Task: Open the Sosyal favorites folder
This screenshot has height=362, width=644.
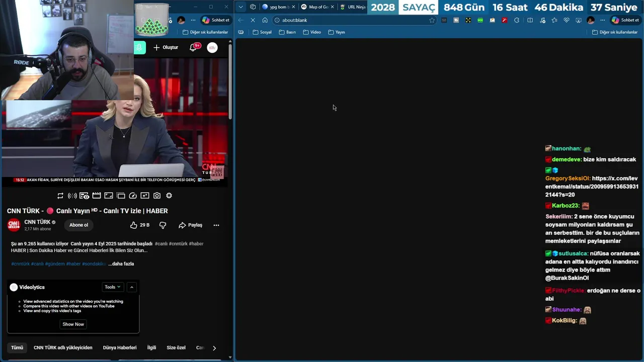Action: 262,32
